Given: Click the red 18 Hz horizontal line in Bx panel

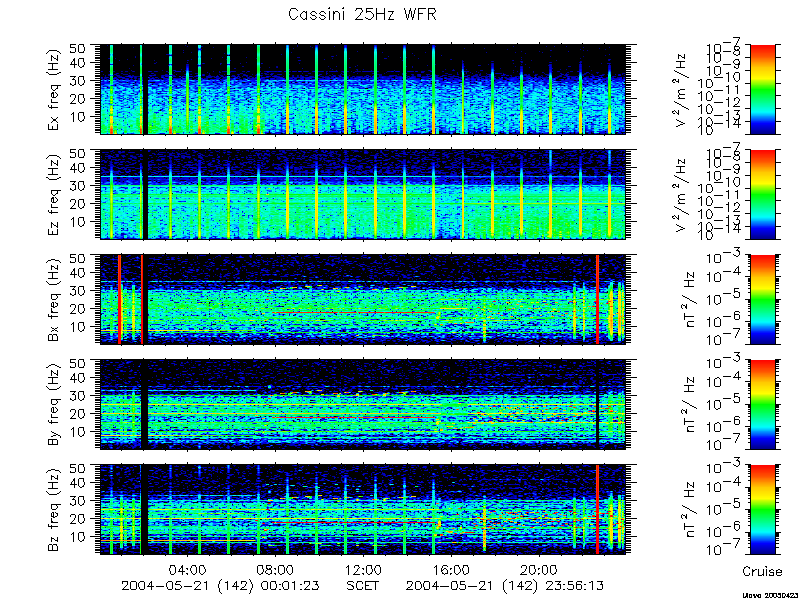Looking at the screenshot, I should (355, 312).
